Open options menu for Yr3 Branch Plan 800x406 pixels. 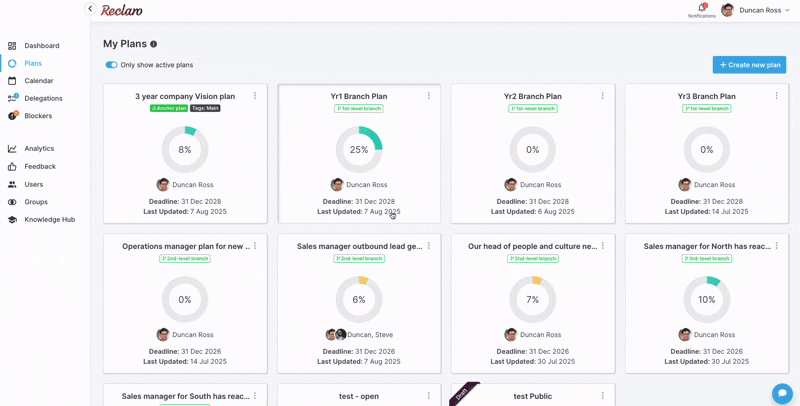(777, 96)
